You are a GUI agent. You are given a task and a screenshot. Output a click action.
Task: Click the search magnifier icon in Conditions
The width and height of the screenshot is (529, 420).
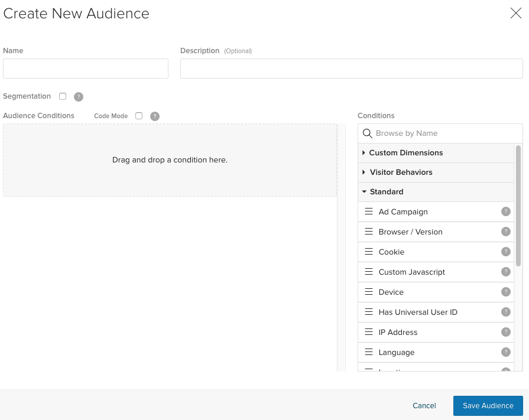click(367, 134)
